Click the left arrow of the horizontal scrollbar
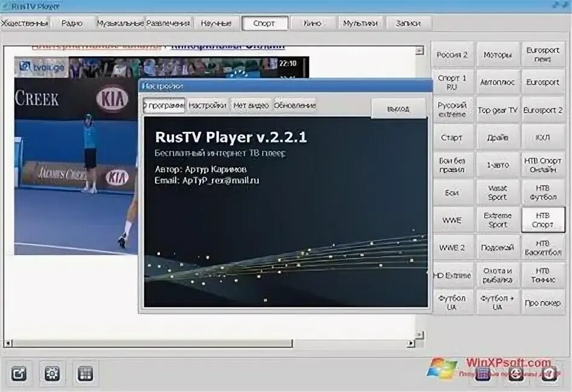The width and height of the screenshot is (572, 392). (8, 343)
